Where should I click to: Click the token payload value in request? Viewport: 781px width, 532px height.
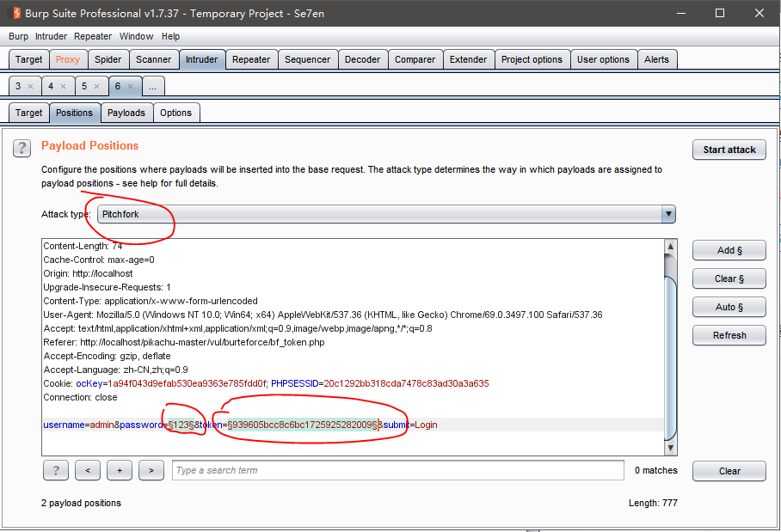303,425
